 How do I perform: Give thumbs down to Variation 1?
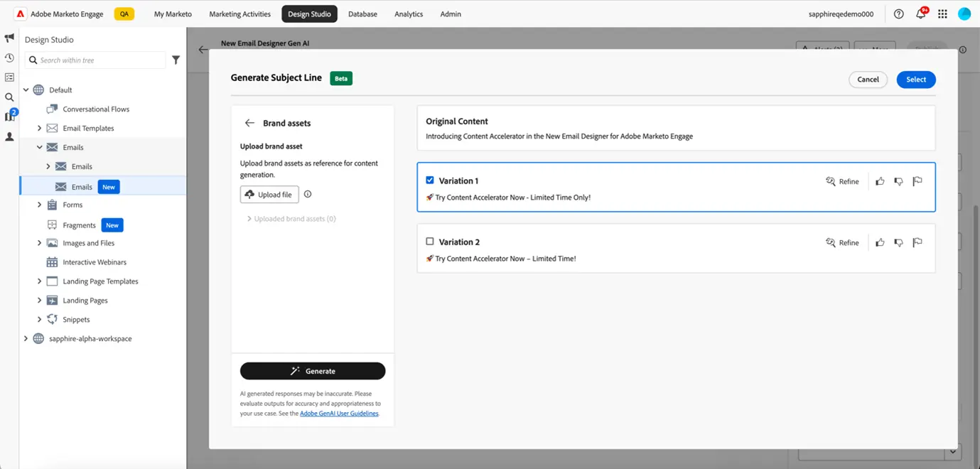coord(898,181)
